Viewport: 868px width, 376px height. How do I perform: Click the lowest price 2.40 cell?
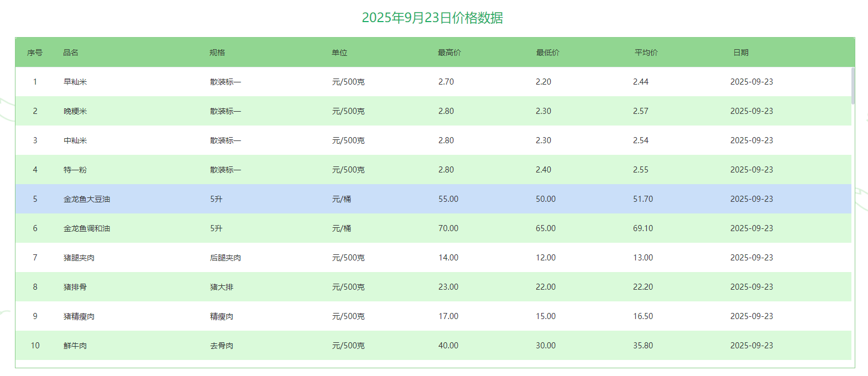[x=543, y=170]
